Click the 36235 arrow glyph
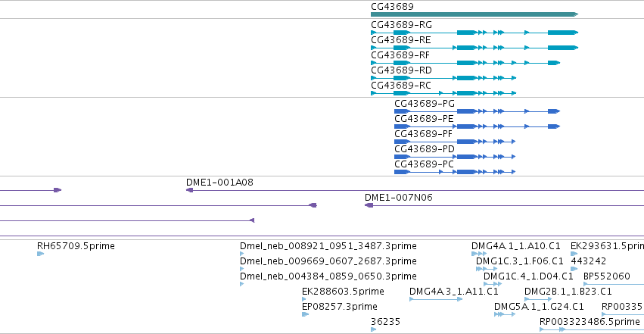This screenshot has height=334, width=644. 373,329
